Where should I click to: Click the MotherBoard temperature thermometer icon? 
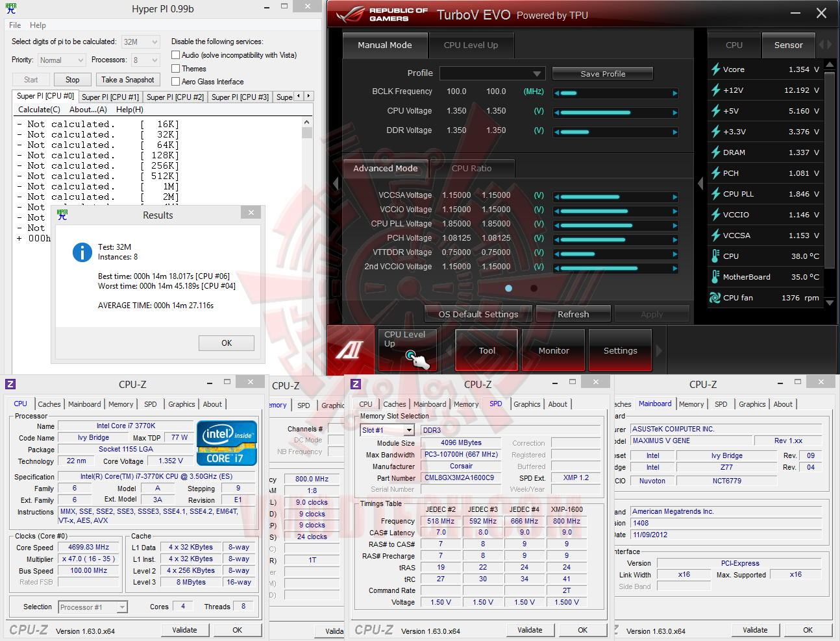715,277
